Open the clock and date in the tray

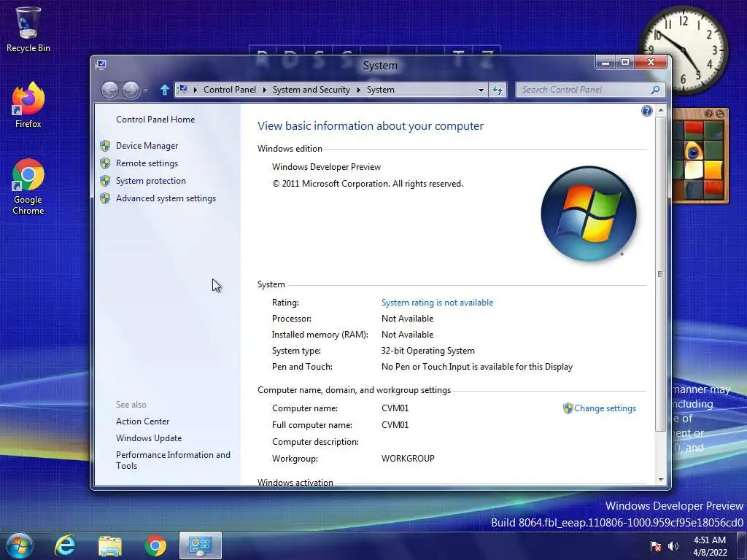click(x=710, y=546)
